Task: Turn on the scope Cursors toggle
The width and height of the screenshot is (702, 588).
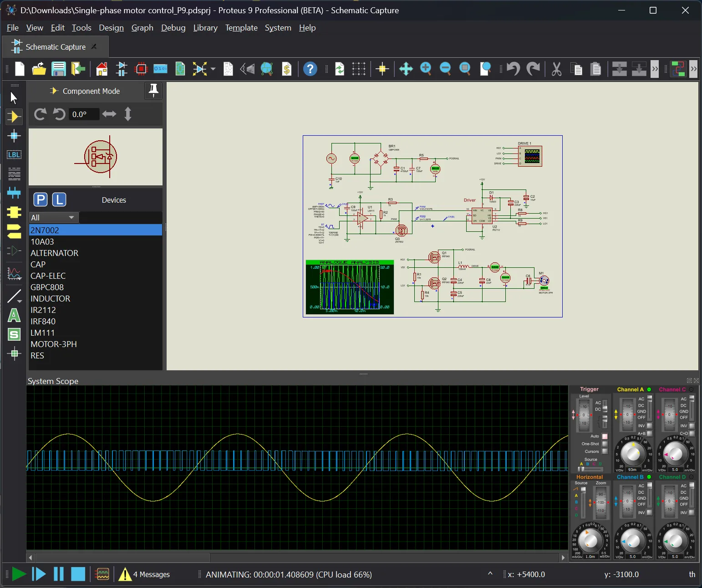Action: (605, 451)
